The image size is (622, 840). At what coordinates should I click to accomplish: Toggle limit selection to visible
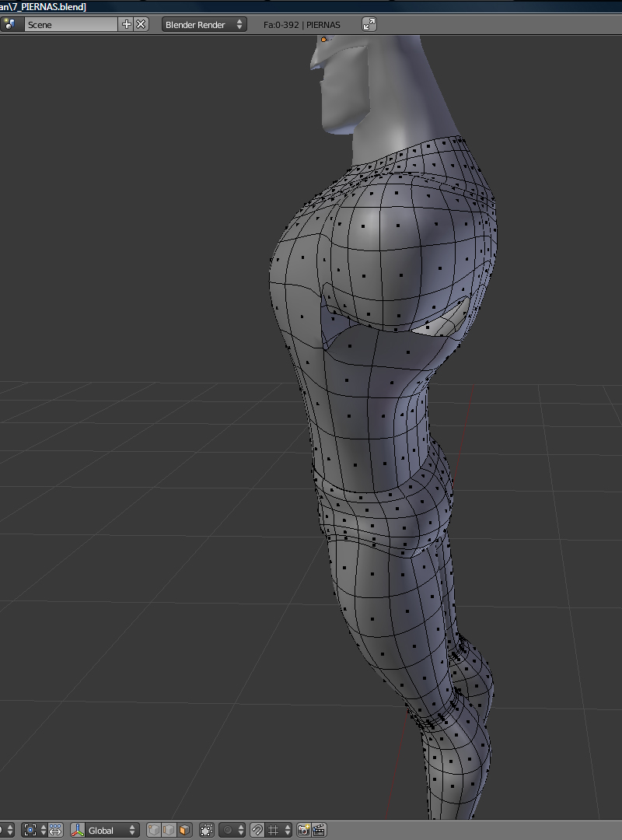point(206,831)
